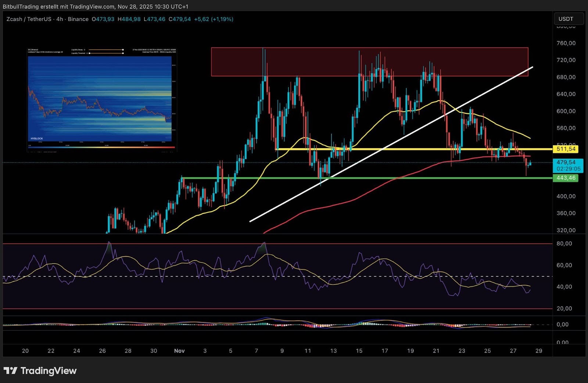
Task: Click date 15 on the time axis
Action: pyautogui.click(x=359, y=351)
